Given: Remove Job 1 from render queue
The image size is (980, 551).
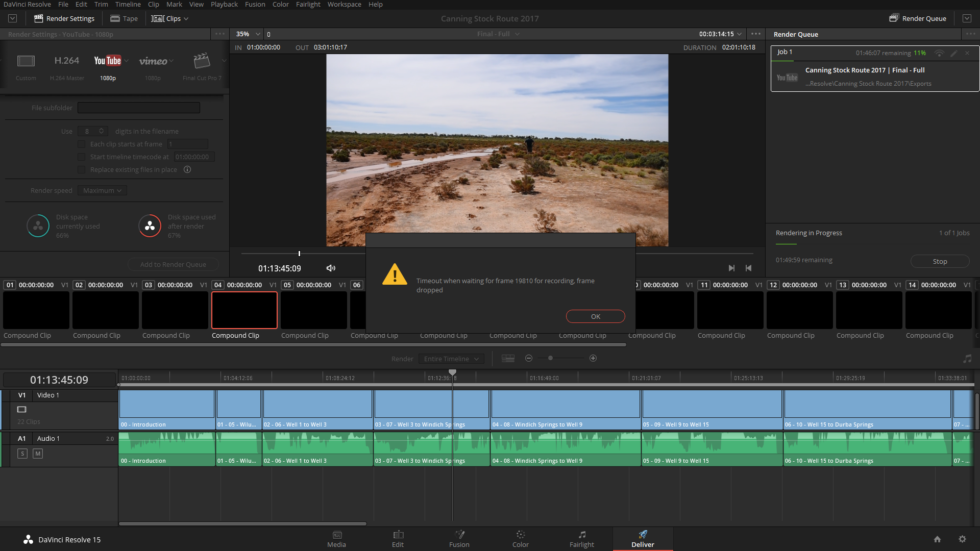Looking at the screenshot, I should click(967, 53).
